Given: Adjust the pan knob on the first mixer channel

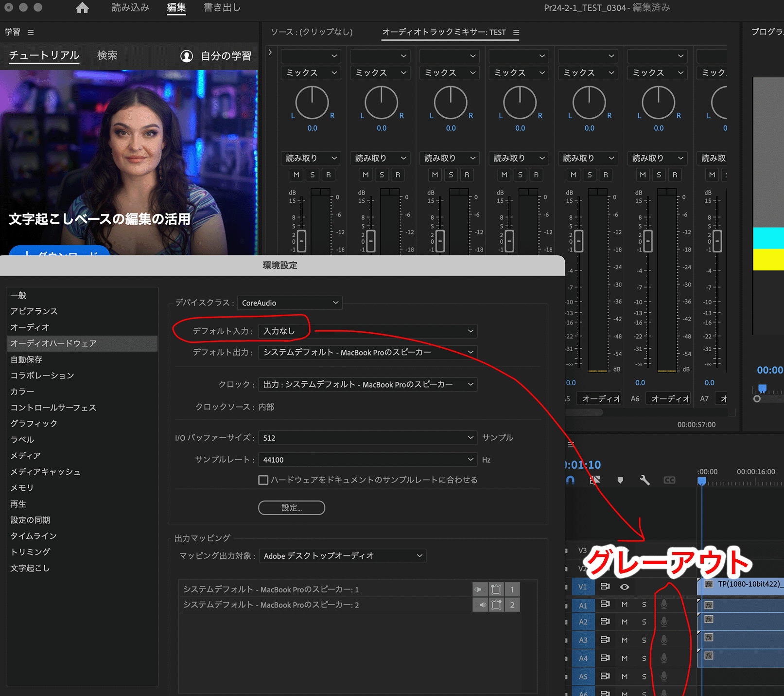Looking at the screenshot, I should (x=312, y=103).
